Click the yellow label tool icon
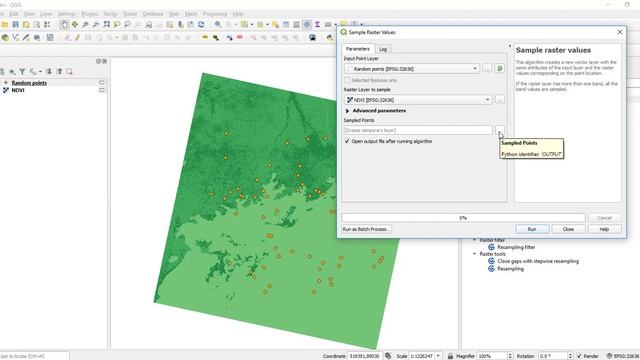Screen dimensions: 640x360 click(x=205, y=38)
